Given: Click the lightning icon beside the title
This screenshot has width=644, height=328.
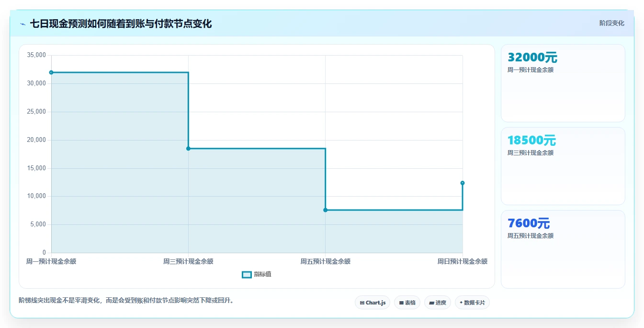Looking at the screenshot, I should click(x=23, y=24).
